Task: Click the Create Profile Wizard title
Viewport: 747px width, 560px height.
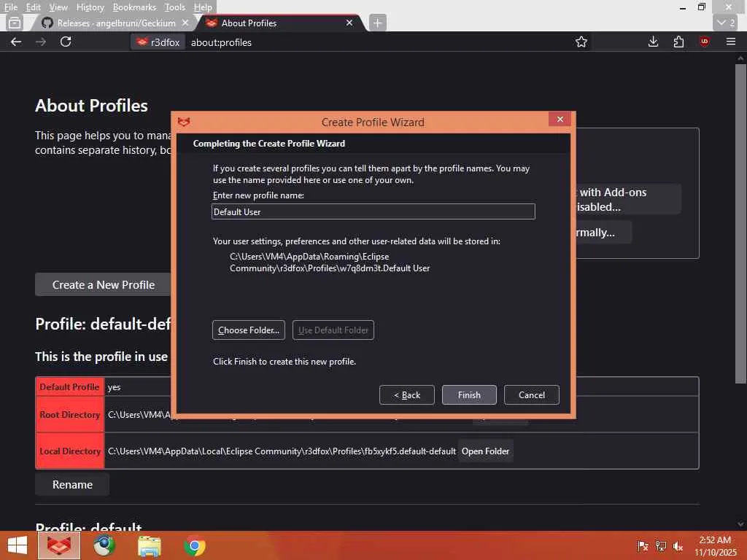Action: tap(373, 122)
